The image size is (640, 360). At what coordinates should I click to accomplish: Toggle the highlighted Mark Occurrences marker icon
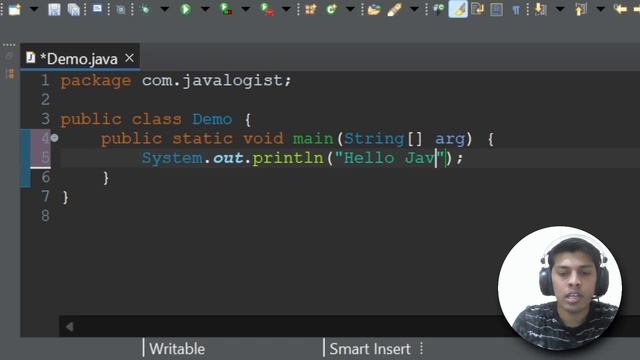458,9
